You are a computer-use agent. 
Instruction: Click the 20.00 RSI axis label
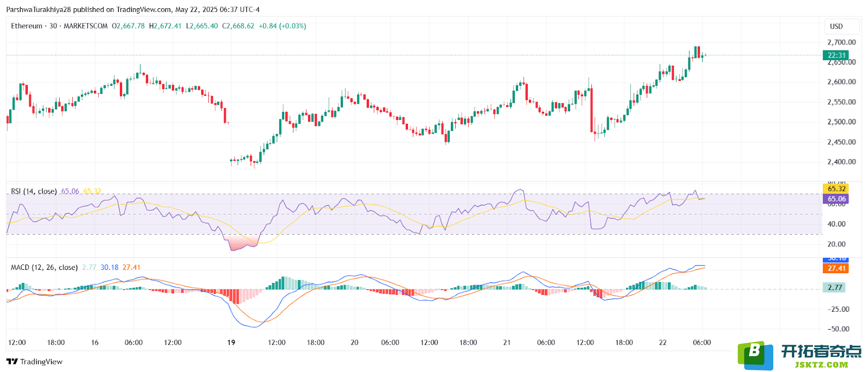click(x=837, y=244)
